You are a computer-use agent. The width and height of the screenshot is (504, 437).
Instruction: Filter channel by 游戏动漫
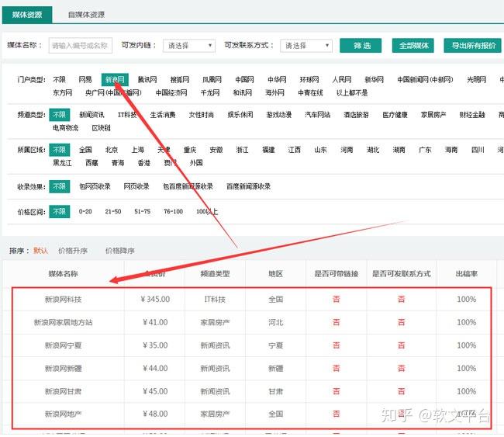click(278, 115)
